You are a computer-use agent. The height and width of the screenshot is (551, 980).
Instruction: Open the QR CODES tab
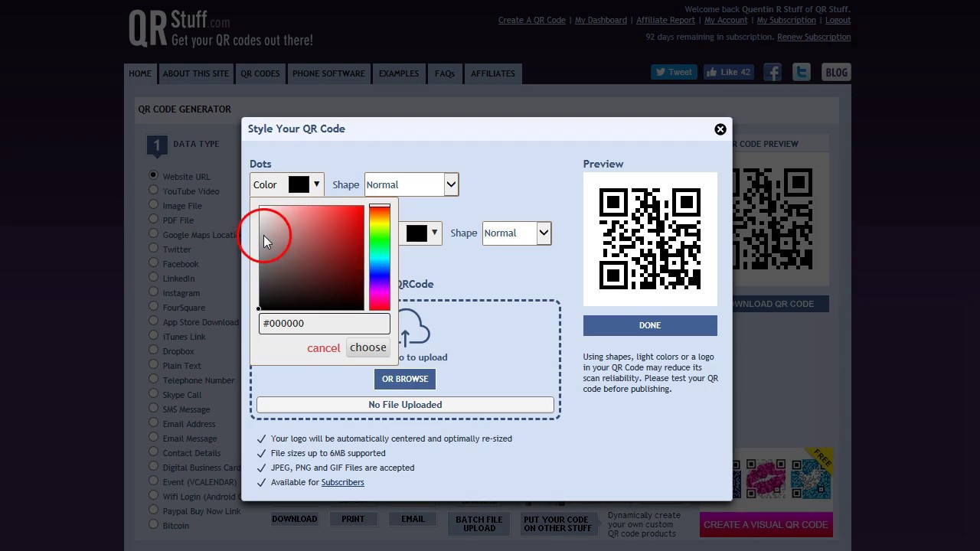(x=260, y=73)
